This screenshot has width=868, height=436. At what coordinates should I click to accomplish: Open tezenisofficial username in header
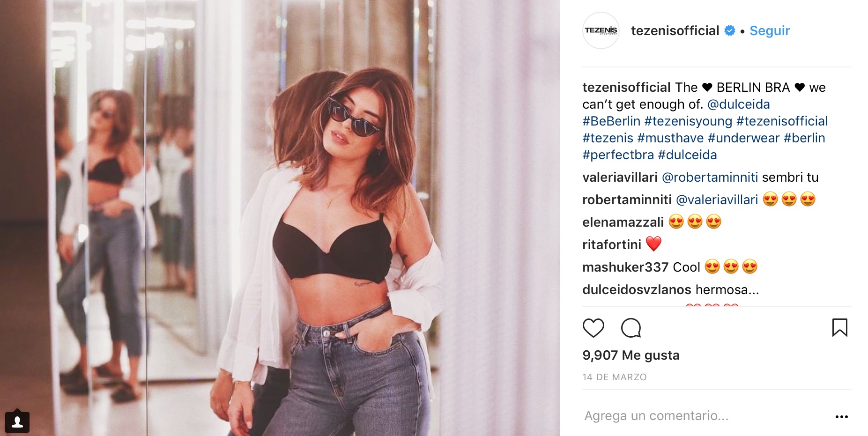tap(675, 31)
